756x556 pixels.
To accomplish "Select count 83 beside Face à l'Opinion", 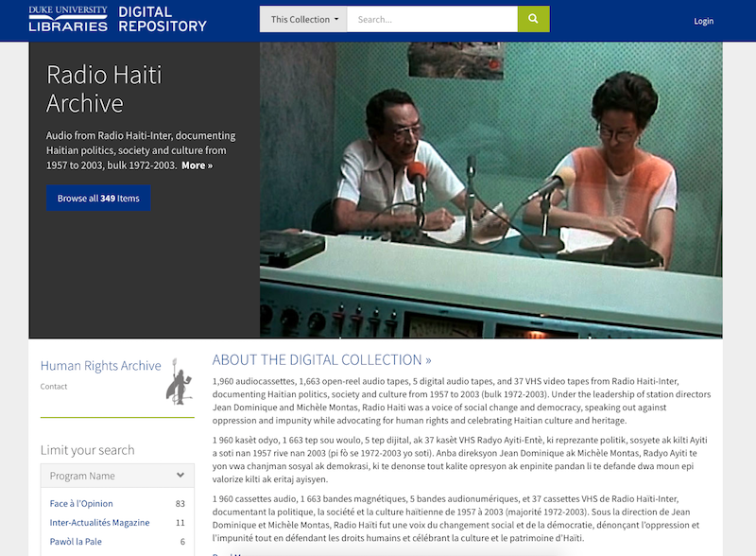I will [x=180, y=504].
